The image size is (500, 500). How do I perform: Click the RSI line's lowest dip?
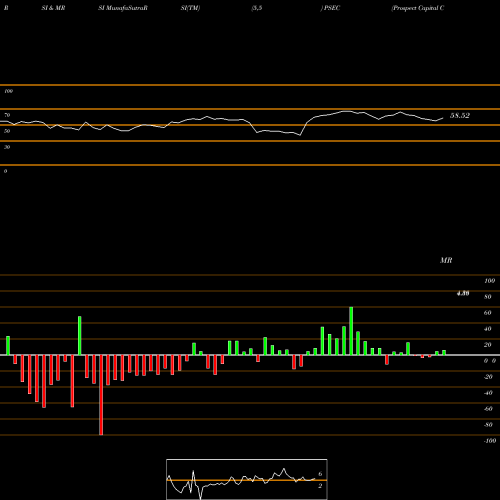click(x=300, y=135)
